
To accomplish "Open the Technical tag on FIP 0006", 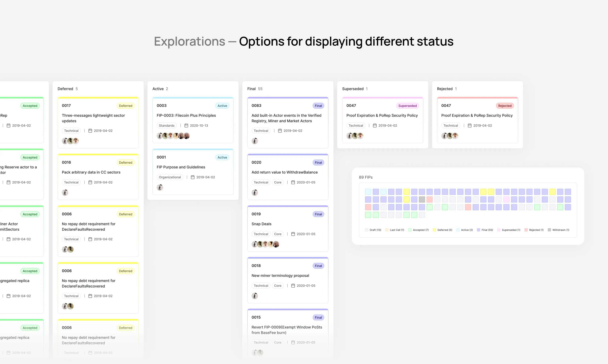I will [x=71, y=239].
